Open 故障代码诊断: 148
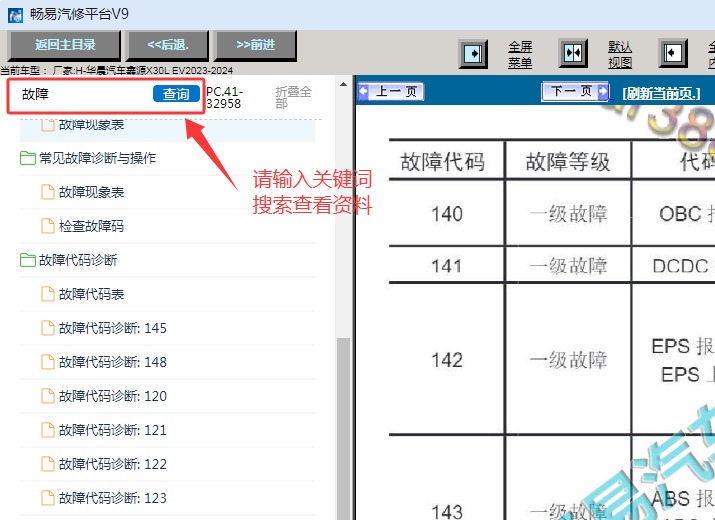The image size is (715, 520). point(113,362)
